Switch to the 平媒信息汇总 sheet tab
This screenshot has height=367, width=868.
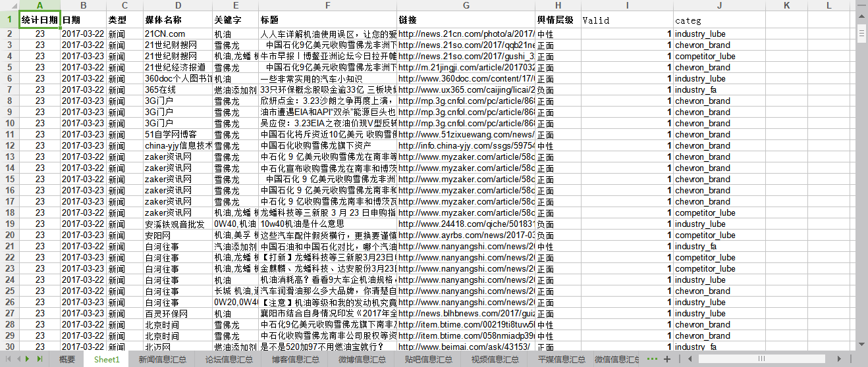[x=561, y=359]
